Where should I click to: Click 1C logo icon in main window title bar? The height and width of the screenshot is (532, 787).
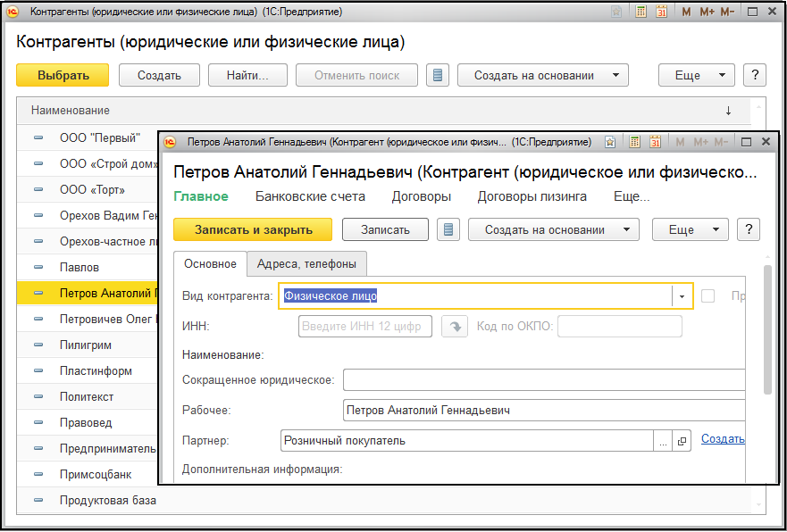pyautogui.click(x=13, y=12)
